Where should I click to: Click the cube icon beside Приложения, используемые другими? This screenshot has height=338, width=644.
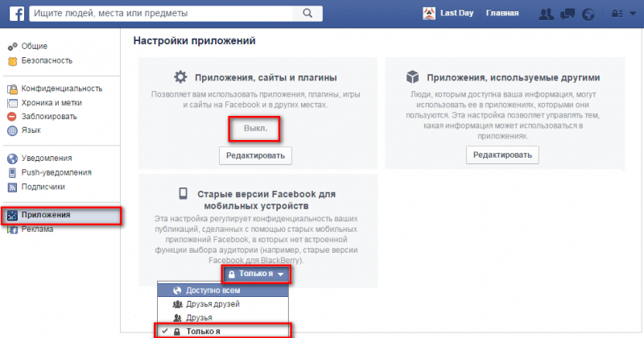click(412, 76)
